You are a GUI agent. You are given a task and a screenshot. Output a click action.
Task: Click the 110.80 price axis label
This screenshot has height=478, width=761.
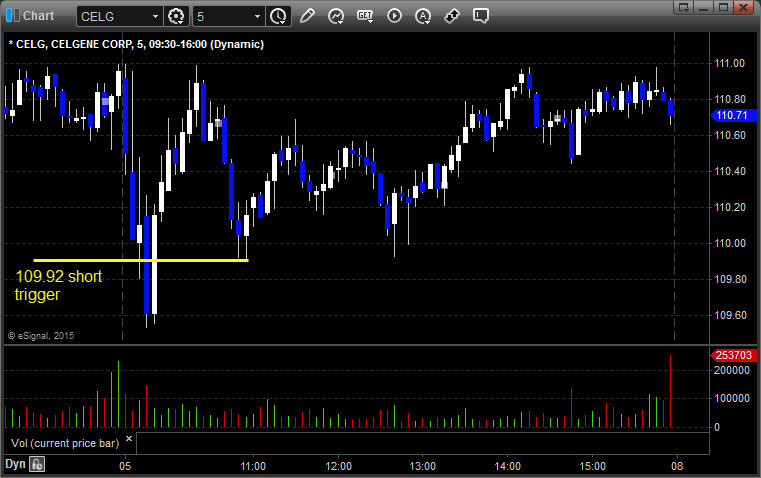coord(729,99)
